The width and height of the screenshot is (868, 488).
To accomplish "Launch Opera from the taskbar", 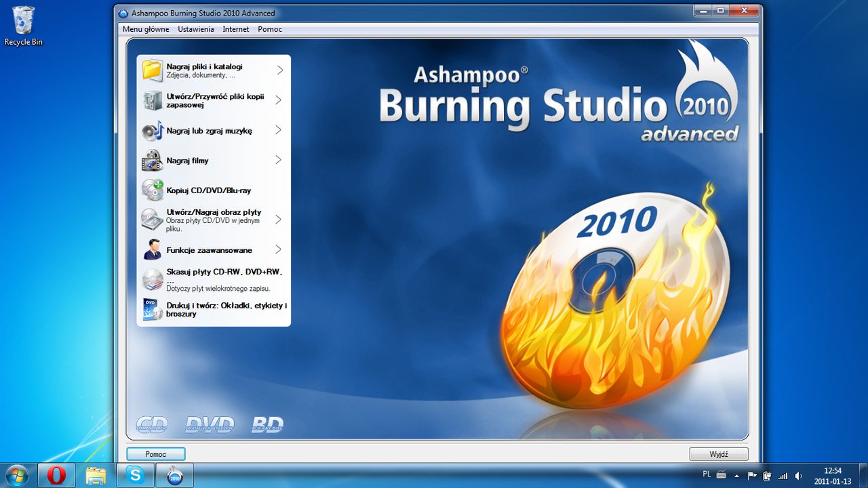I will tap(56, 475).
